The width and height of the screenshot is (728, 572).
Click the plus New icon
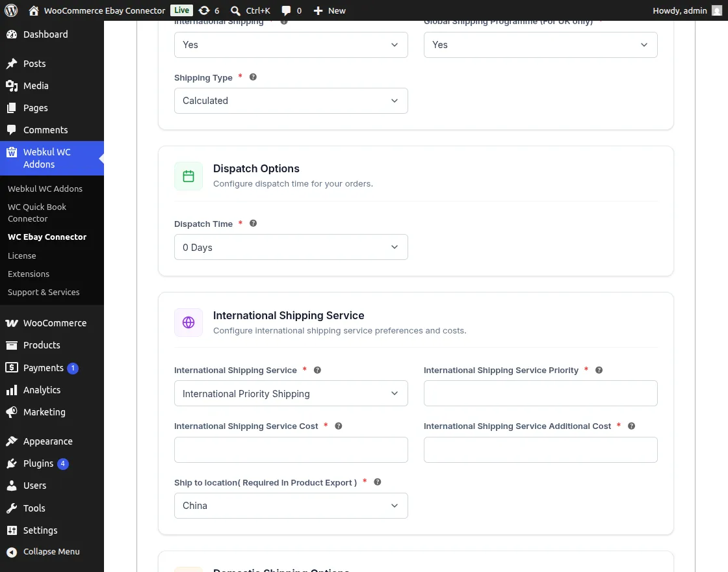(318, 10)
